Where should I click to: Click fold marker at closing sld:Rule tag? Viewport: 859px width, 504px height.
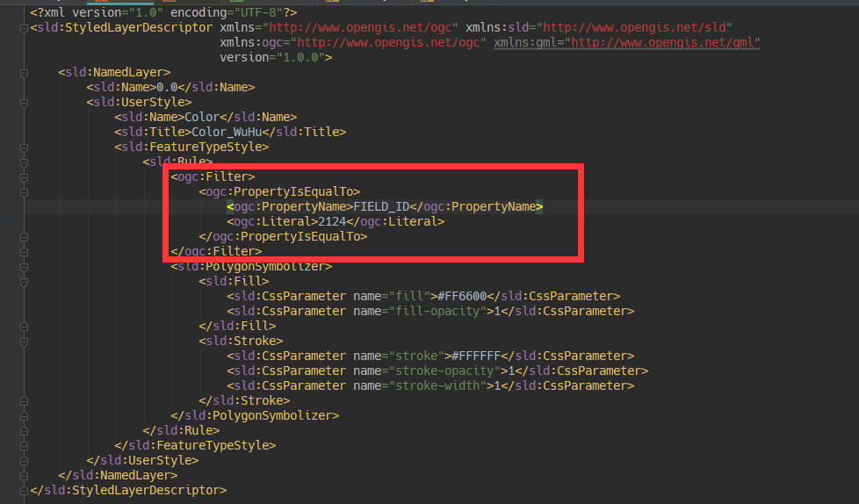pos(24,431)
